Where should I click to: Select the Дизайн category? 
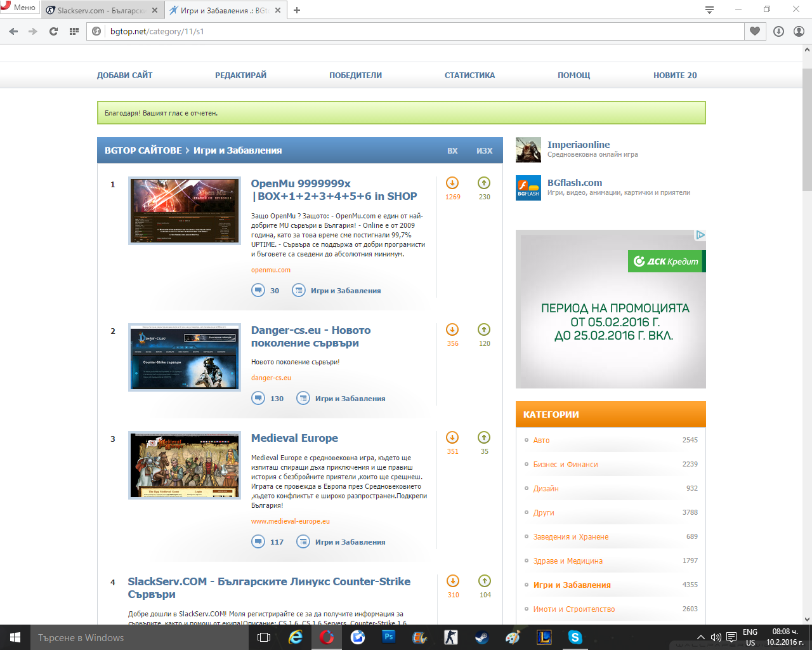pos(546,488)
